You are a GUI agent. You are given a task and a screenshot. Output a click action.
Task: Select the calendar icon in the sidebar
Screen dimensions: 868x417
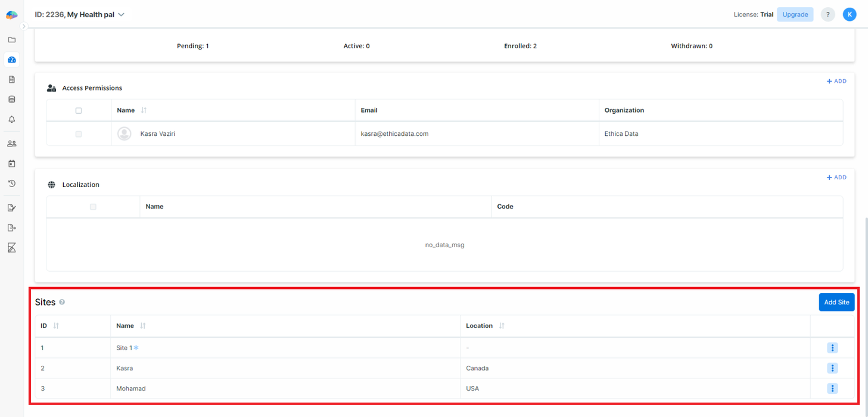coord(11,163)
